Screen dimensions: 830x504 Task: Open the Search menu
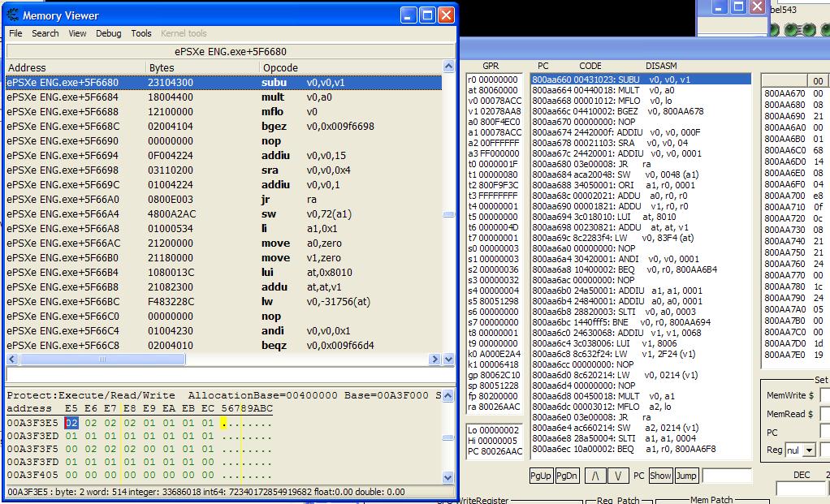[x=45, y=33]
